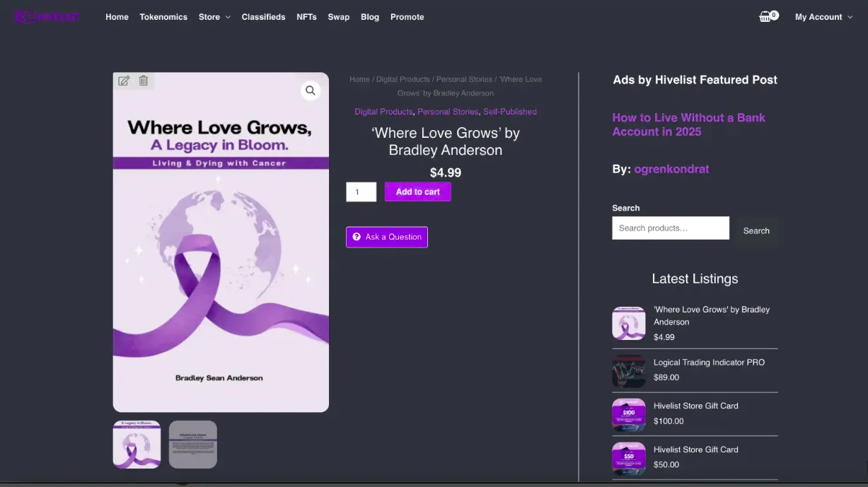Expand the My Account dropdown
This screenshot has width=868, height=487.
[x=823, y=17]
